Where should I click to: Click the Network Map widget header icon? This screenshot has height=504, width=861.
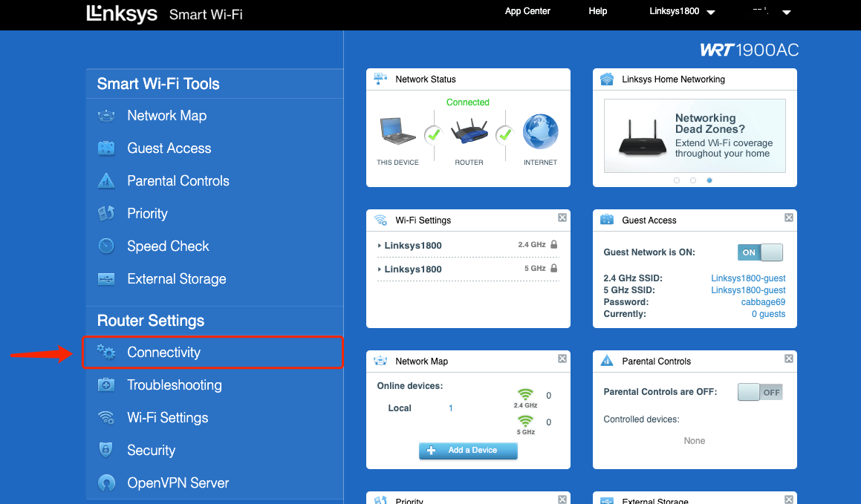coord(380,361)
